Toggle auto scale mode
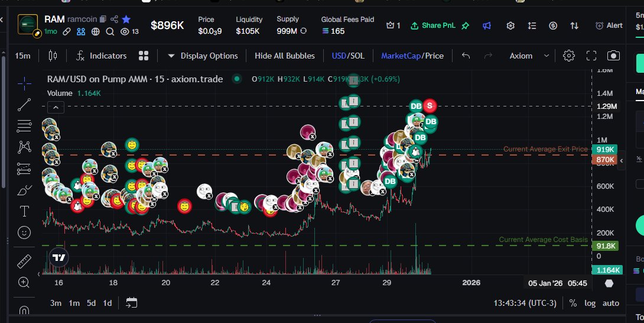 pos(611,303)
